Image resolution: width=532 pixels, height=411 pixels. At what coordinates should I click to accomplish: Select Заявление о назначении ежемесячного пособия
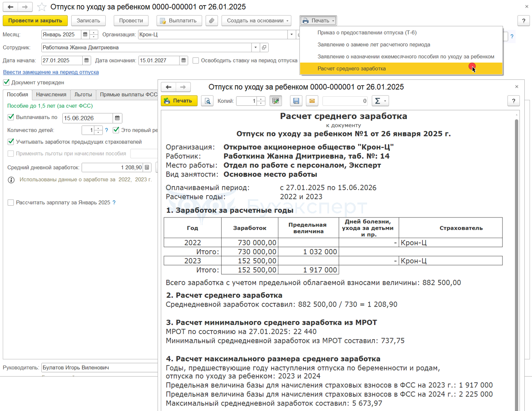click(406, 57)
